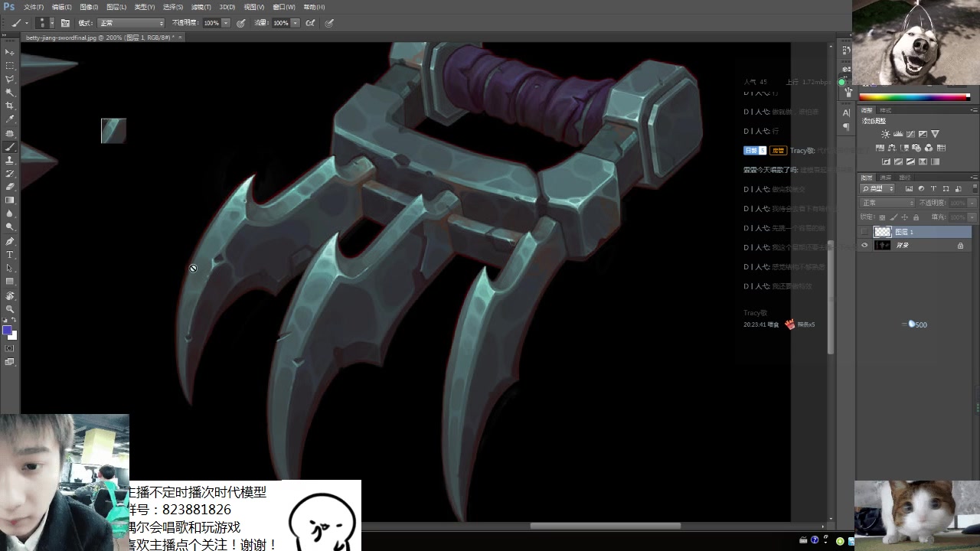
Task: Switch to the 样式 styles tab
Action: click(886, 110)
